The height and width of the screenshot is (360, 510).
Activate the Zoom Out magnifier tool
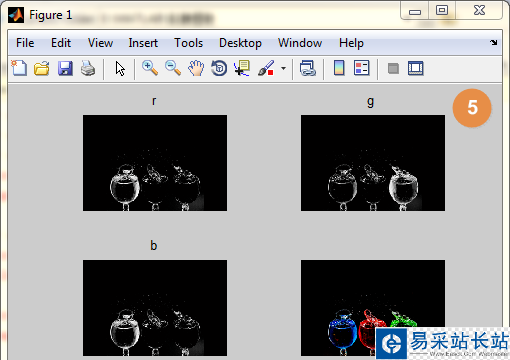tap(173, 68)
